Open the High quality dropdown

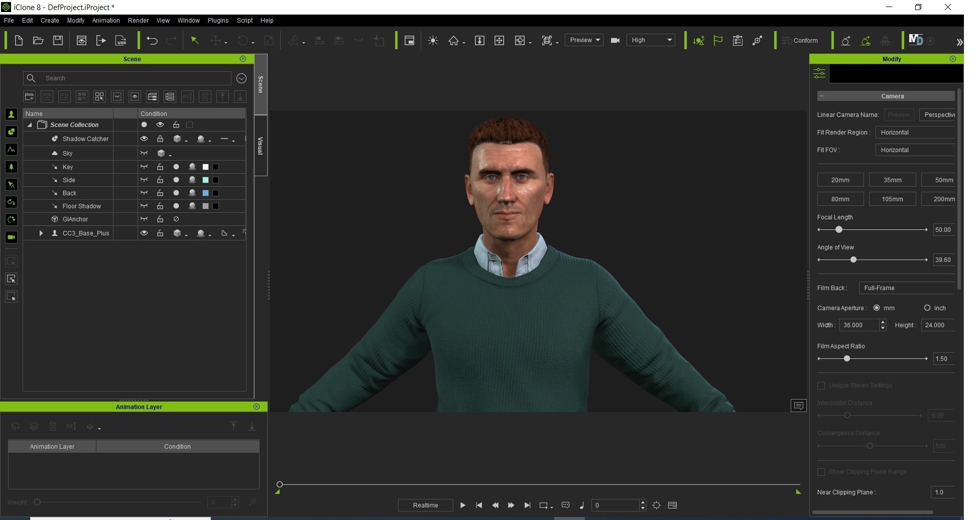pyautogui.click(x=651, y=40)
